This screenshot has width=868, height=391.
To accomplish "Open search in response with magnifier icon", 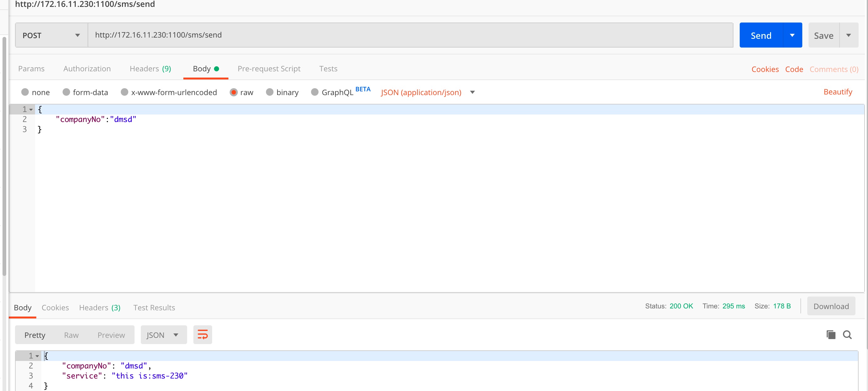I will tap(847, 335).
